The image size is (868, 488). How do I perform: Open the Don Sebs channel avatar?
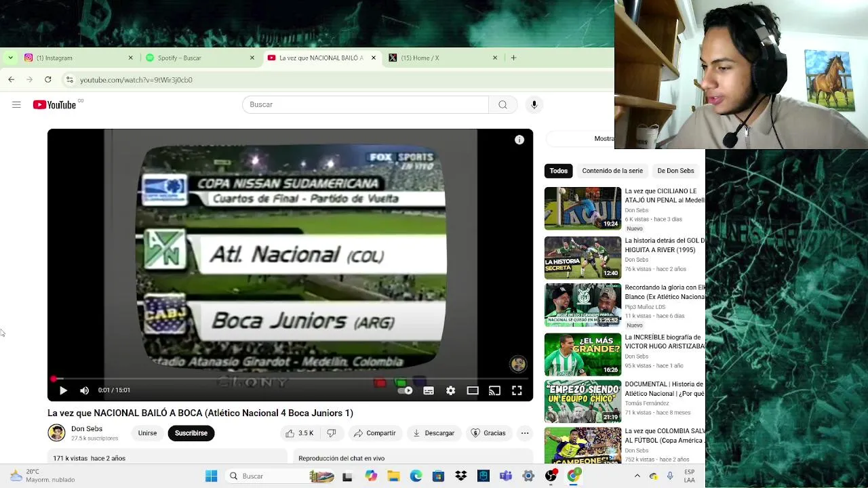(x=56, y=432)
